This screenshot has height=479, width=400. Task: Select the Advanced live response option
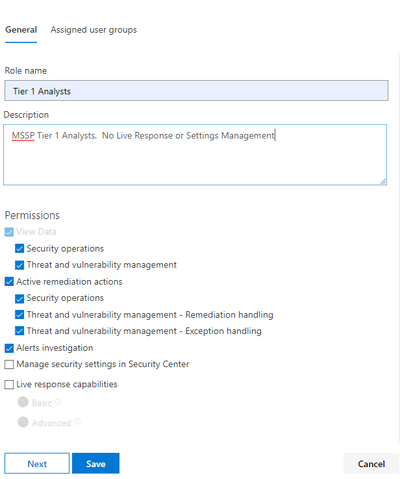click(x=23, y=422)
